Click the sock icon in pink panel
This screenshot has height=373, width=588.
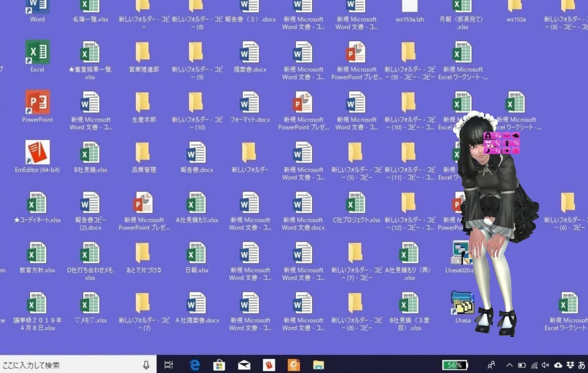tap(487, 151)
